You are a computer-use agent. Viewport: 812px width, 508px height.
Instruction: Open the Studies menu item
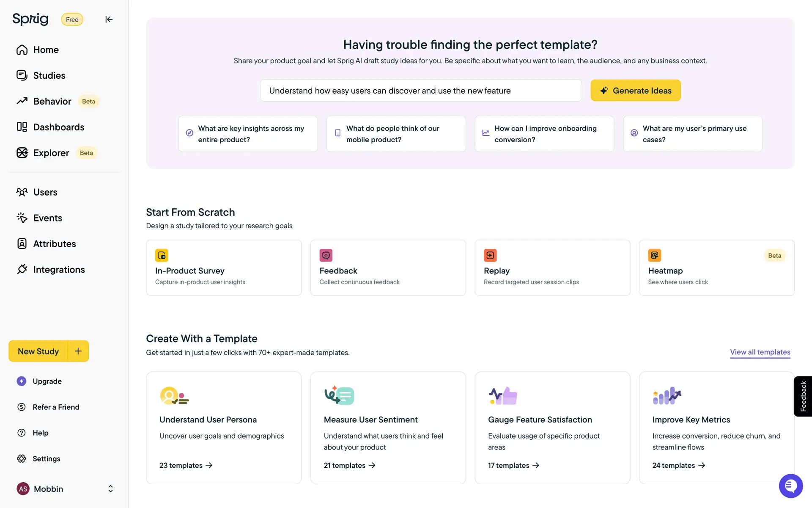pyautogui.click(x=49, y=75)
